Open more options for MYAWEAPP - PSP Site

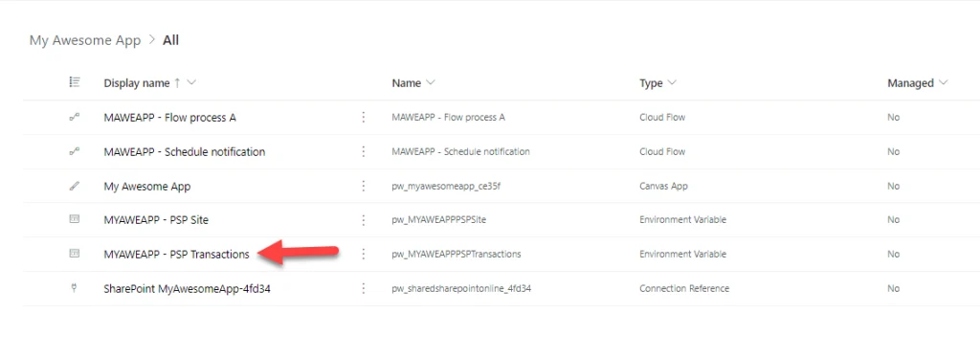(x=363, y=220)
